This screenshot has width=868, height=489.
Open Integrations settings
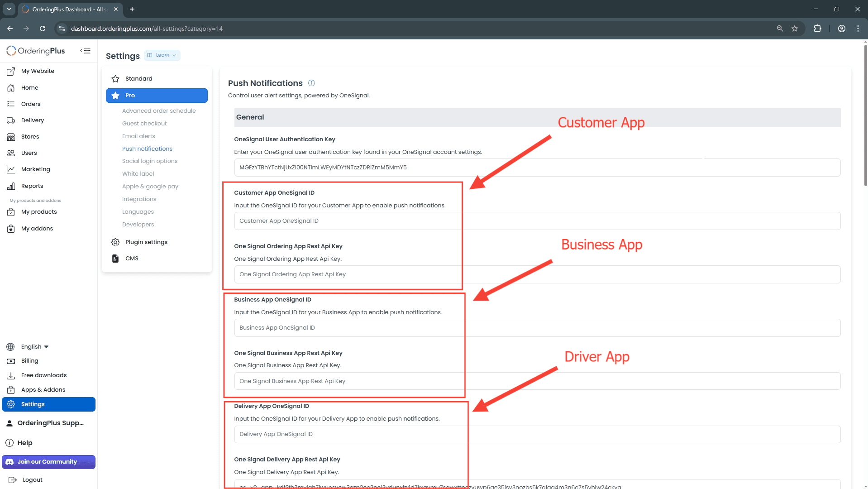139,199
